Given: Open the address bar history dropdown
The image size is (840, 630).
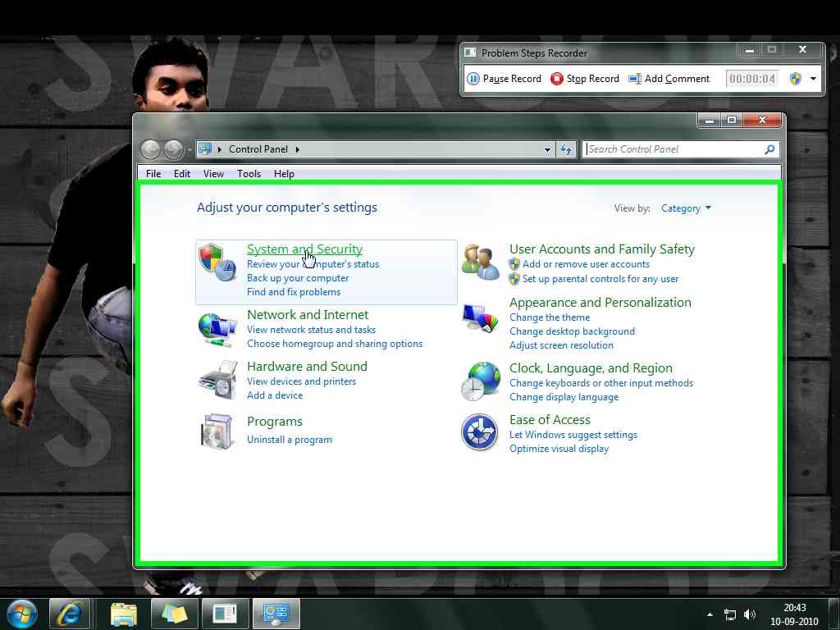Looking at the screenshot, I should 546,149.
